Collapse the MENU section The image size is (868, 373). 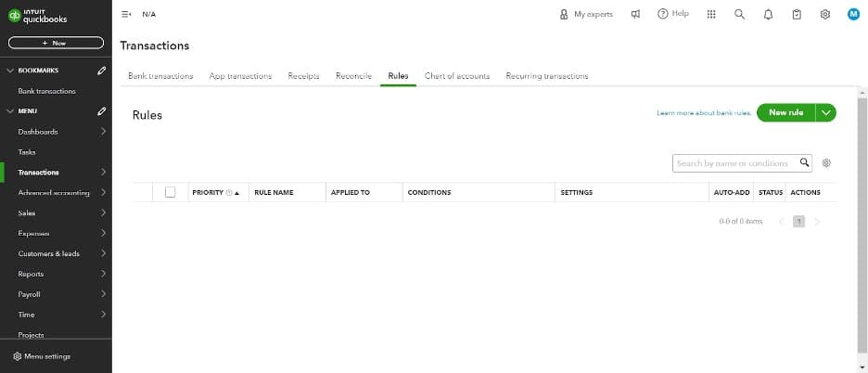[9, 111]
